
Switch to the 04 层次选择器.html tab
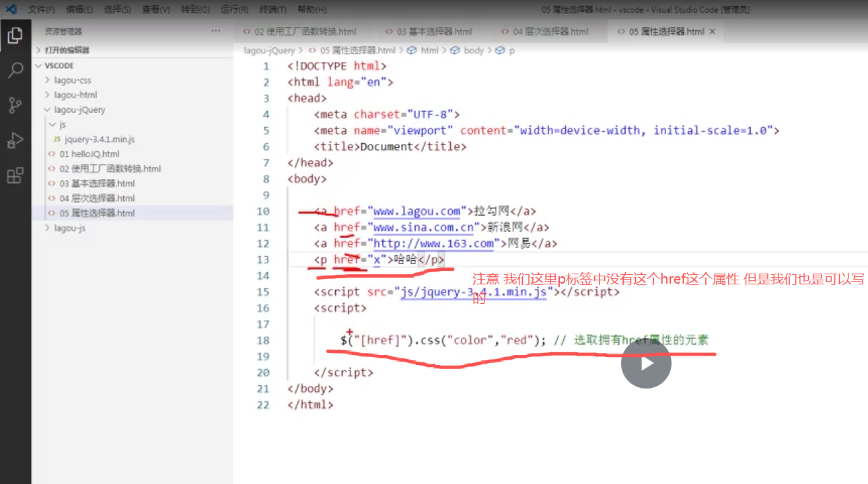[545, 31]
